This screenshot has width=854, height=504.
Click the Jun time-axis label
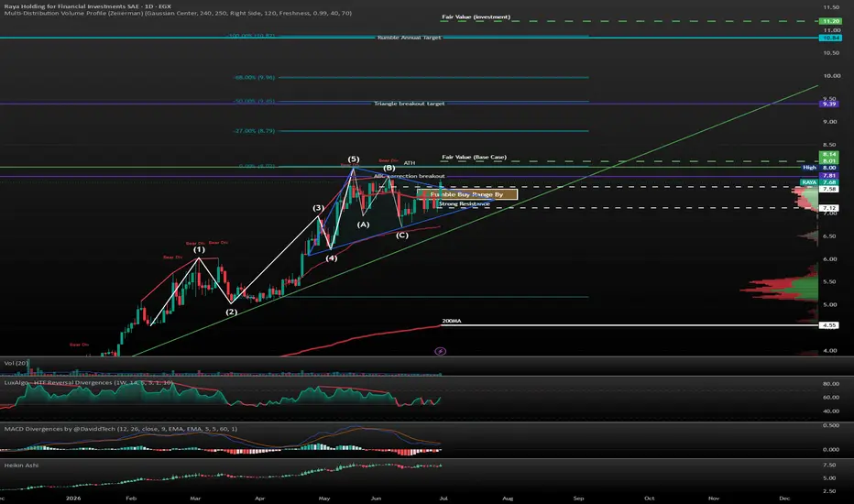pyautogui.click(x=376, y=498)
